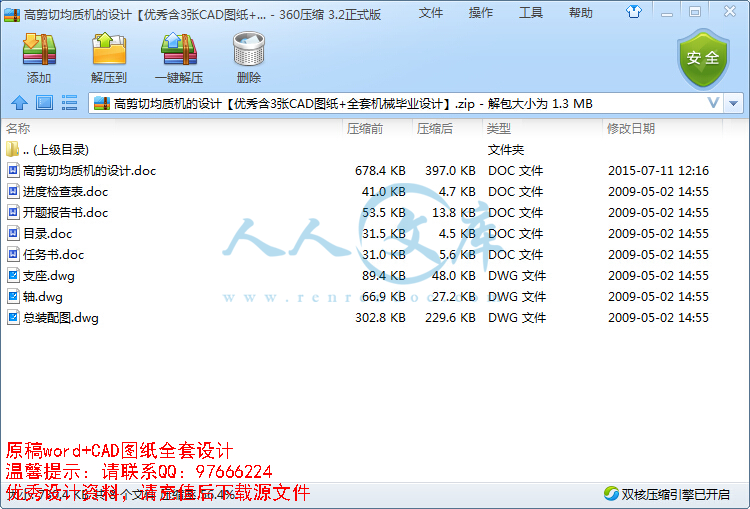Select file 支座.dwg
This screenshot has height=509, width=750.
(x=375, y=276)
